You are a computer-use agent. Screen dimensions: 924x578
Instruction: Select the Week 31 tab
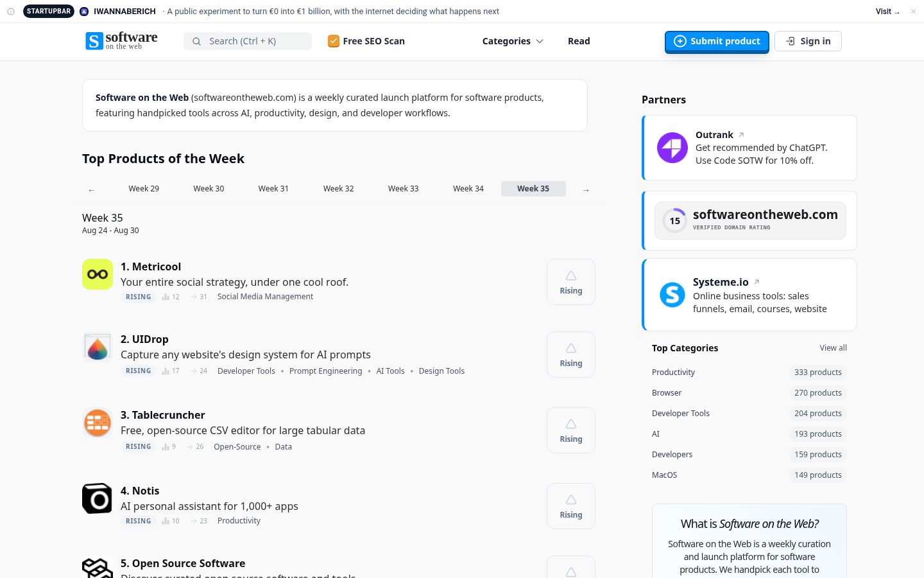click(x=273, y=188)
